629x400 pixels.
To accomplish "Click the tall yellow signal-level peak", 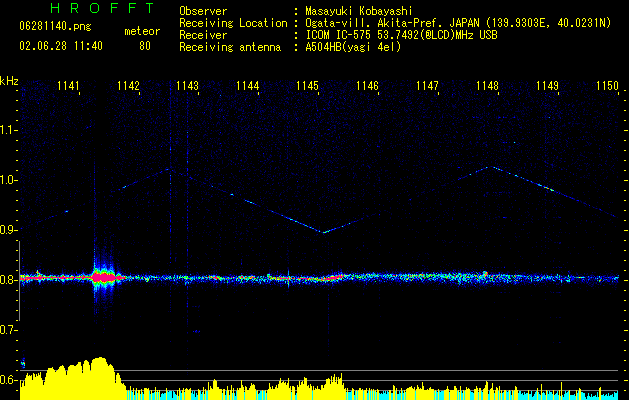I will click(99, 377).
